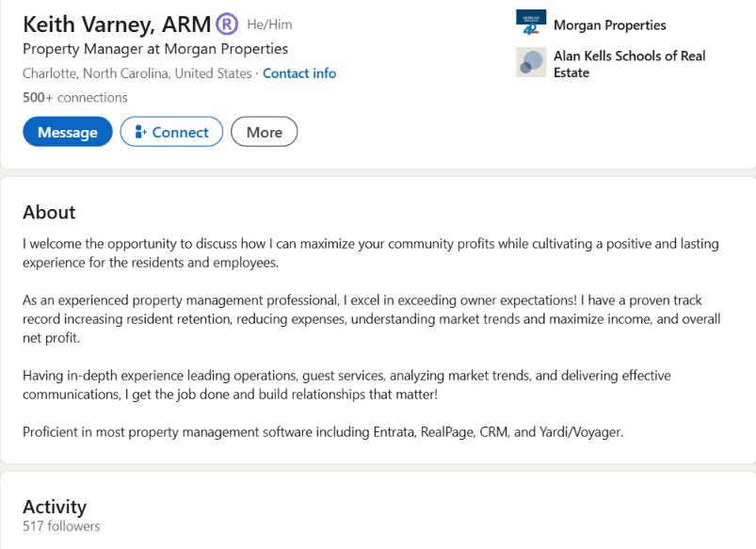Open Alan Kells Schools of Real Estate link
This screenshot has height=549, width=756.
click(x=629, y=64)
